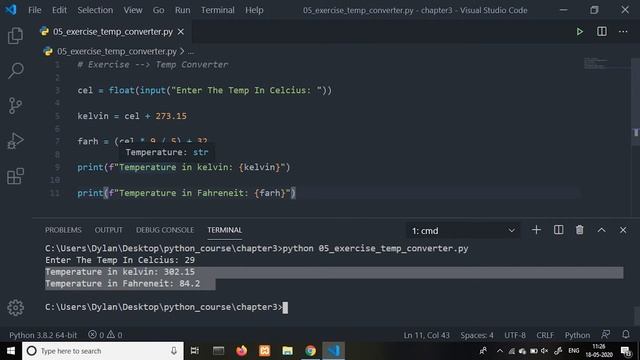Split the terminal panel

(558, 230)
